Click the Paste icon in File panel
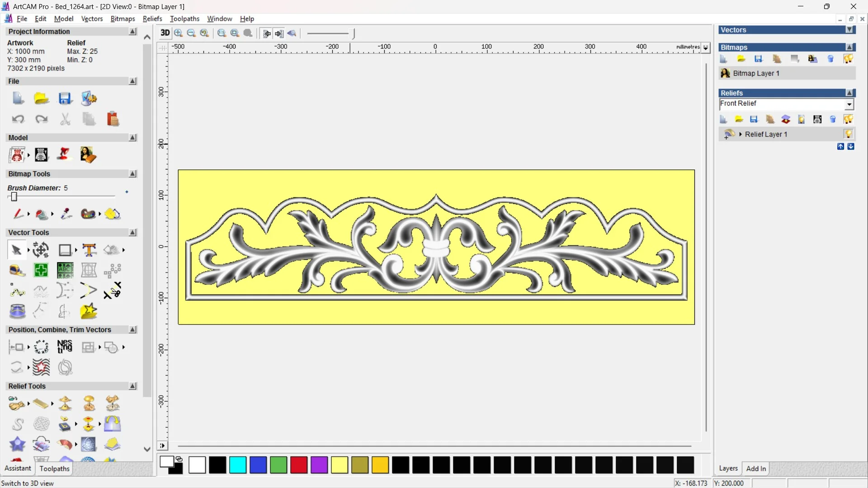The height and width of the screenshot is (488, 868). (113, 119)
